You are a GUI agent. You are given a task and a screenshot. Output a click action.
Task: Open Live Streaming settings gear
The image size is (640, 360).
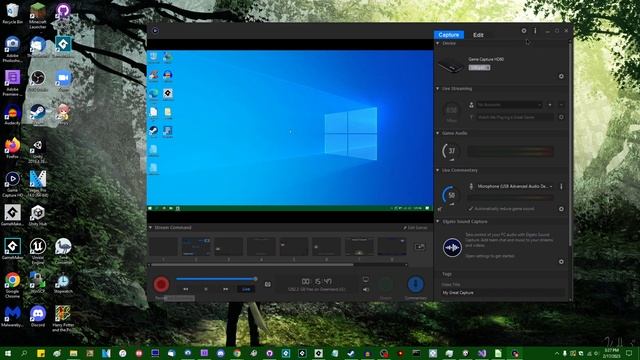pos(561,117)
